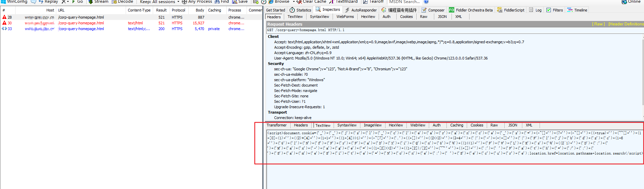Open the TextWizard tool

click(343, 2)
